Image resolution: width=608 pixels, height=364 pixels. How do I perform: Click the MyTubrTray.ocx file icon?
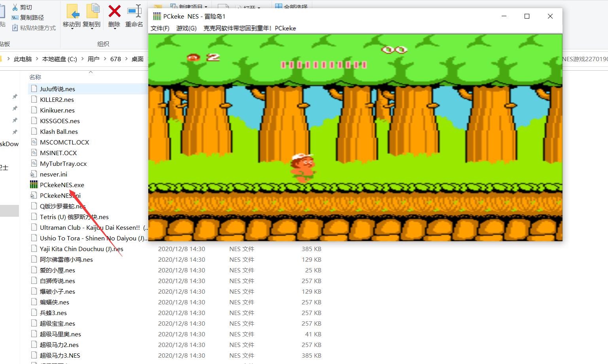coord(34,163)
